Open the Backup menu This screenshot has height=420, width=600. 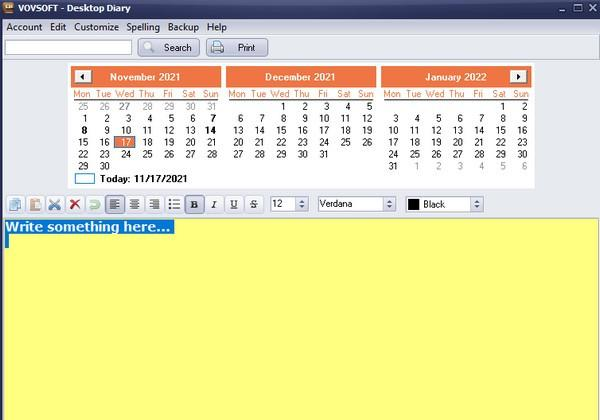click(183, 27)
